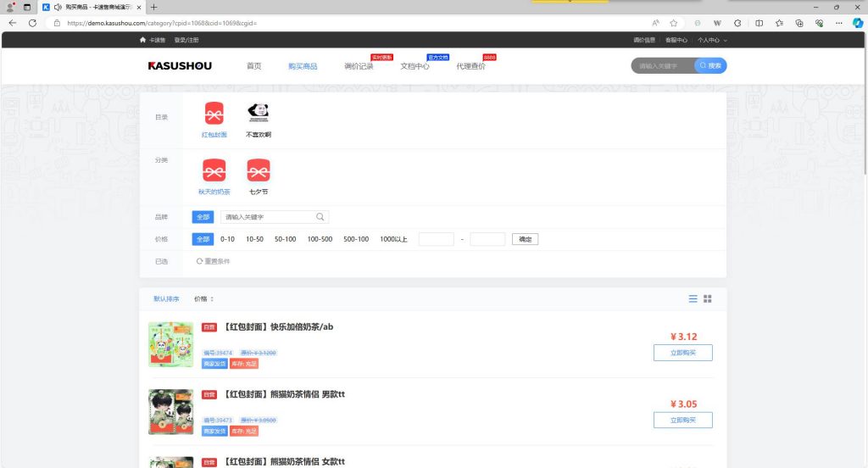Choose the 七夕节 category icon
Screen dimensions: 868x468
click(x=259, y=170)
